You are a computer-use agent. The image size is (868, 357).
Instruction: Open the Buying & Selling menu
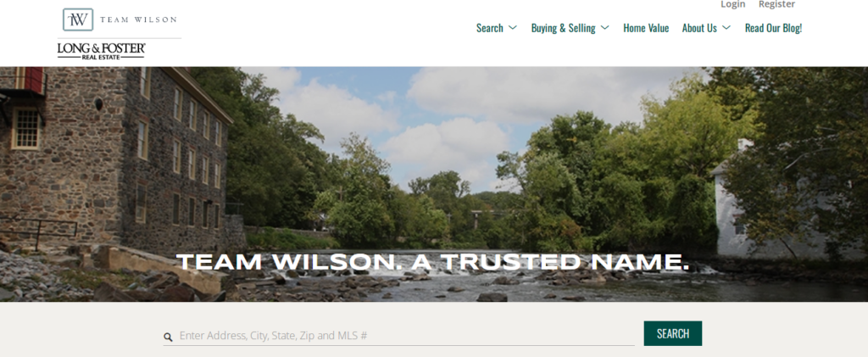pyautogui.click(x=563, y=28)
